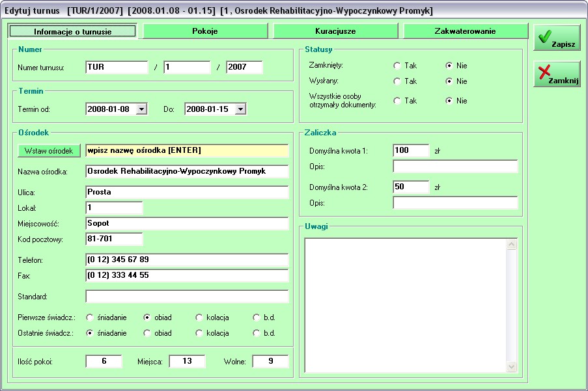The width and height of the screenshot is (588, 391).
Task: Click the Telefon input field
Action: pyautogui.click(x=186, y=260)
